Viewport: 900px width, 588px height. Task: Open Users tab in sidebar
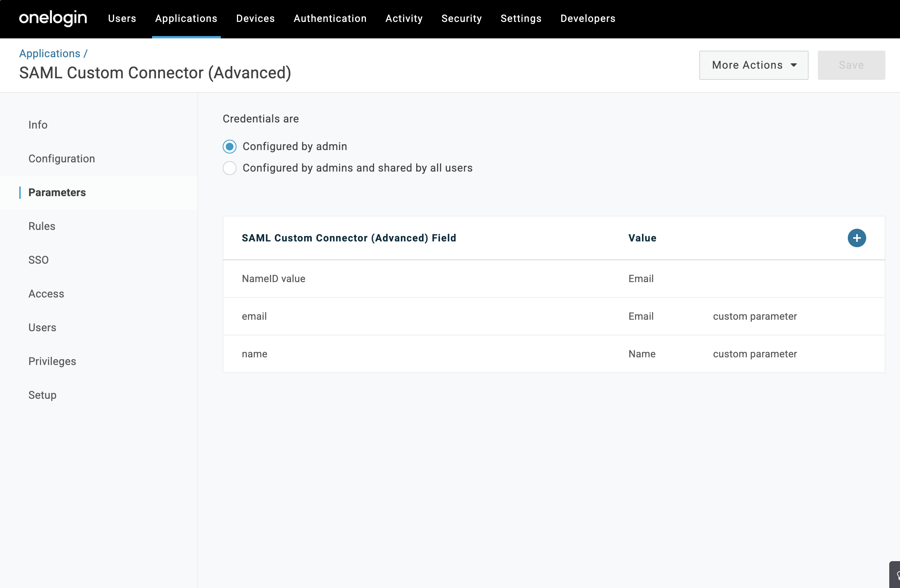(x=42, y=327)
